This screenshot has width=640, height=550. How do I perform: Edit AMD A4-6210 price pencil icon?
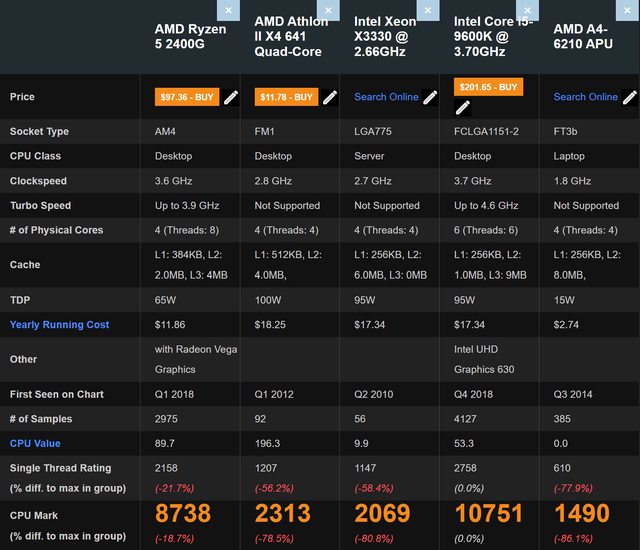(630, 97)
